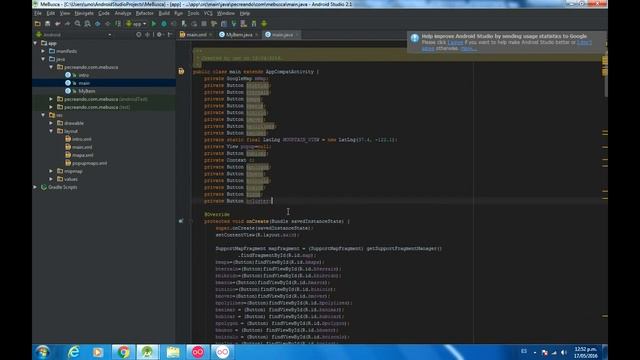This screenshot has height=360, width=640.
Task: Click the media player taskbar icon
Action: click(x=98, y=352)
